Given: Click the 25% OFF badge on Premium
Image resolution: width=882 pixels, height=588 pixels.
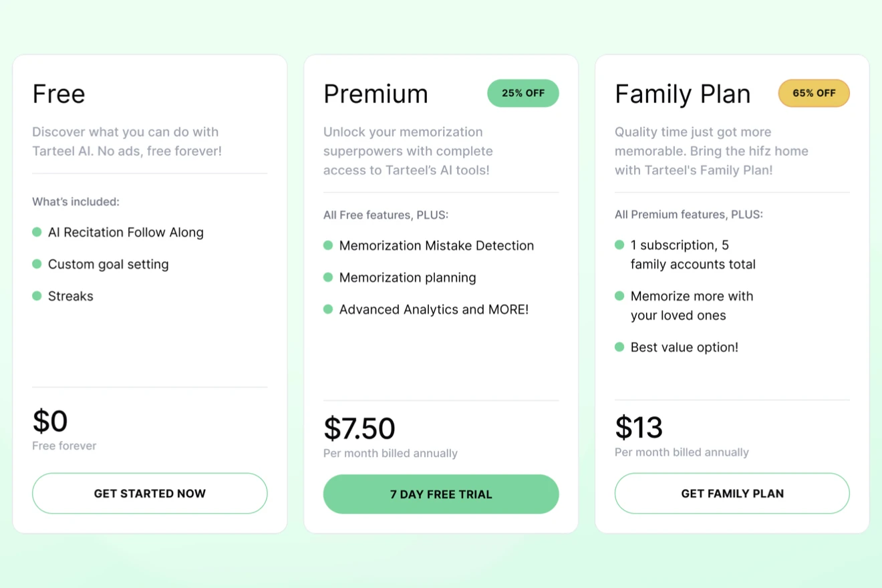Looking at the screenshot, I should [523, 93].
